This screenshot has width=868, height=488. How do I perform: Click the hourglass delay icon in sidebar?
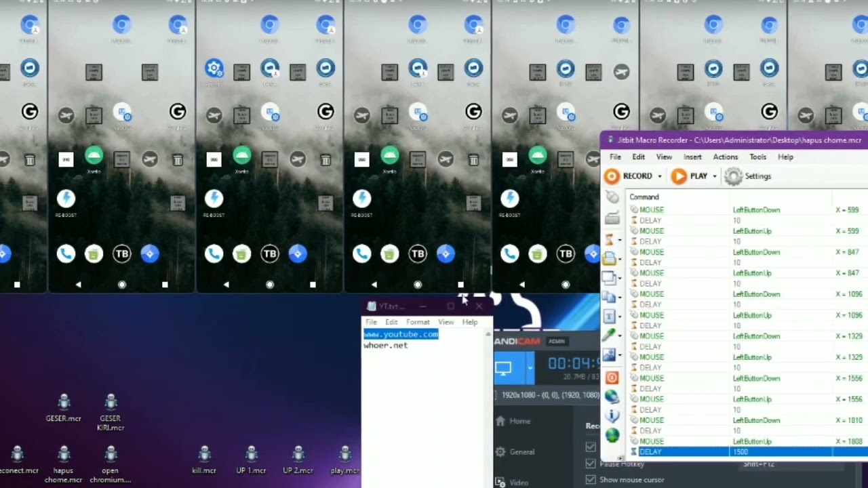pyautogui.click(x=610, y=239)
